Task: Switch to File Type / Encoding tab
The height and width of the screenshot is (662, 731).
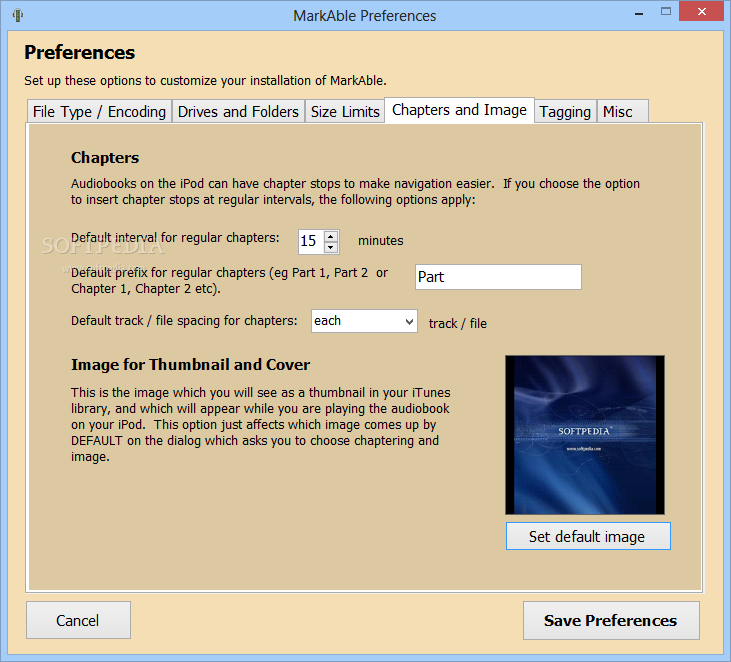Action: point(99,111)
